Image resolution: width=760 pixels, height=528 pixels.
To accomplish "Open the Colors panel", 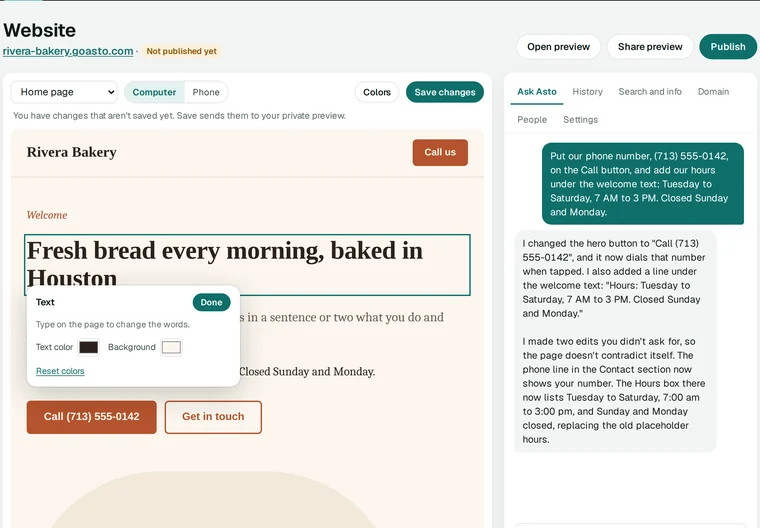I will click(x=377, y=92).
